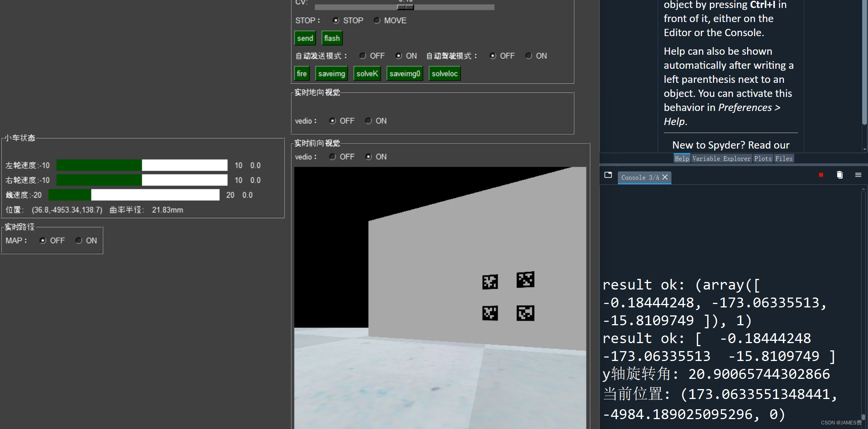Click the browse tabs icon beside Console
This screenshot has height=429, width=868.
click(608, 175)
